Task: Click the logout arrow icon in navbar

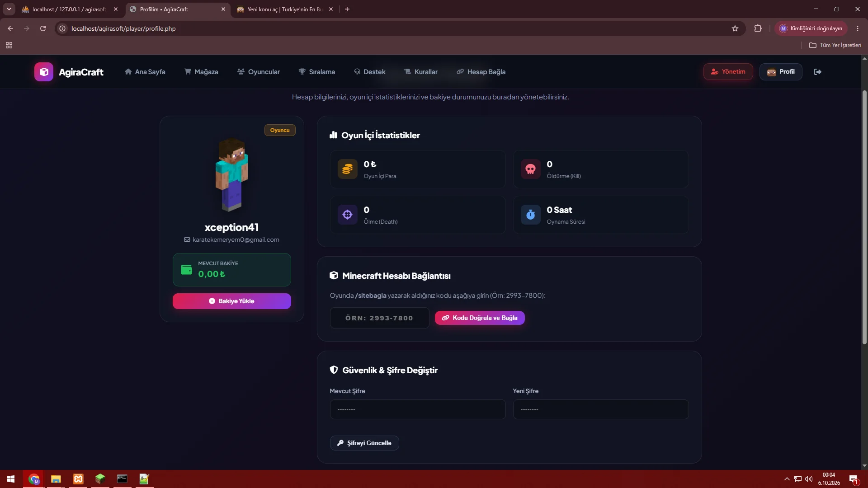Action: point(817,72)
